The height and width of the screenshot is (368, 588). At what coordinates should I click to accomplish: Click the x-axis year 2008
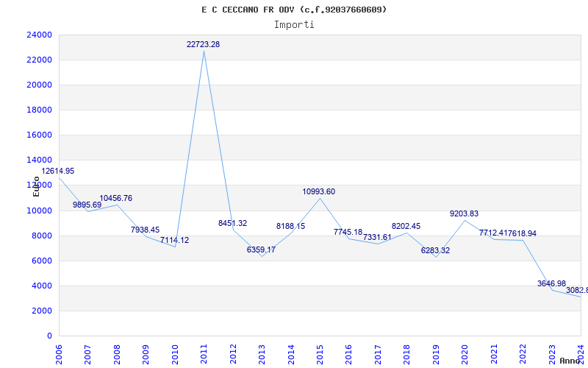click(x=117, y=354)
